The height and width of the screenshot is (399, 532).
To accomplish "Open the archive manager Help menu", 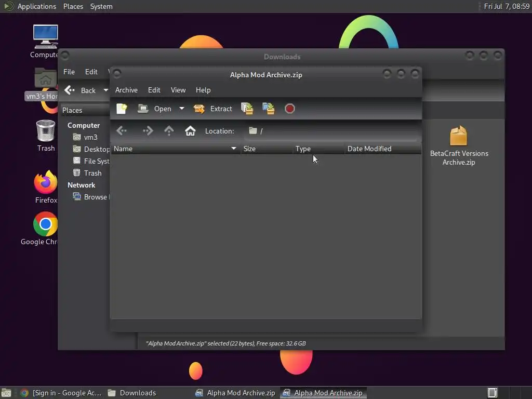I will point(203,90).
